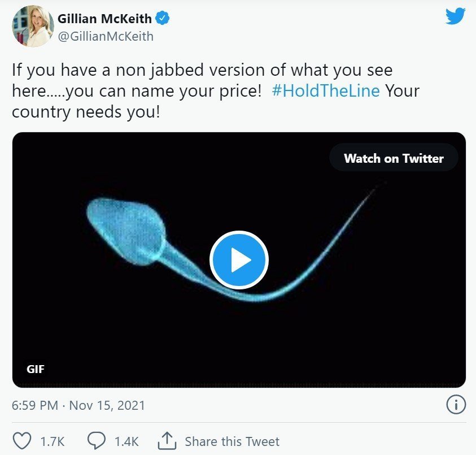This screenshot has width=476, height=455.
Task: Click the GIF badge label
Action: [x=35, y=370]
